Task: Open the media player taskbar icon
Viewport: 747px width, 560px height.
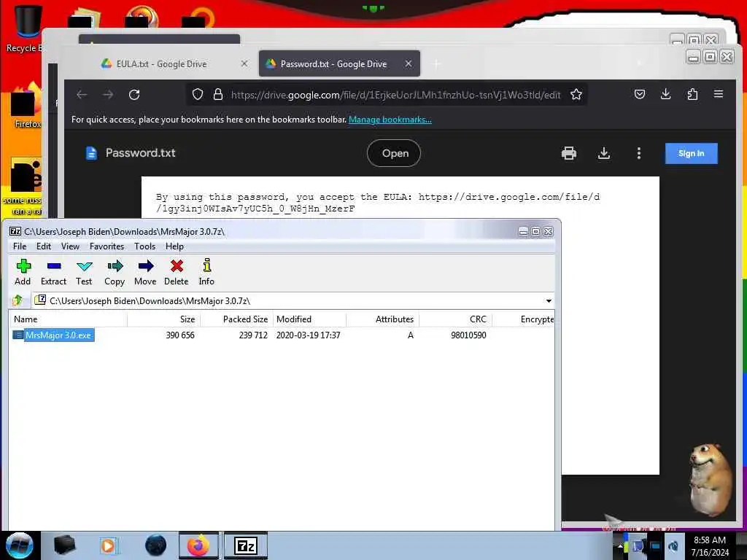Action: point(109,545)
